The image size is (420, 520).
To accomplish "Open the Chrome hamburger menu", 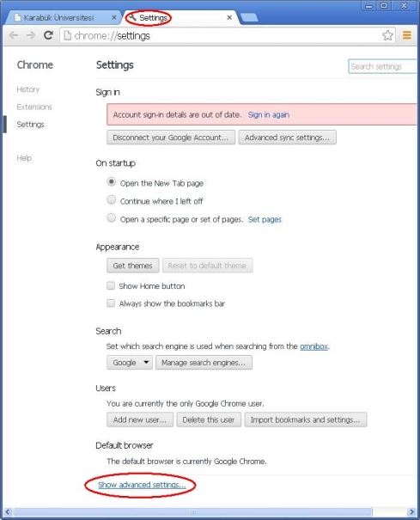I will 407,35.
